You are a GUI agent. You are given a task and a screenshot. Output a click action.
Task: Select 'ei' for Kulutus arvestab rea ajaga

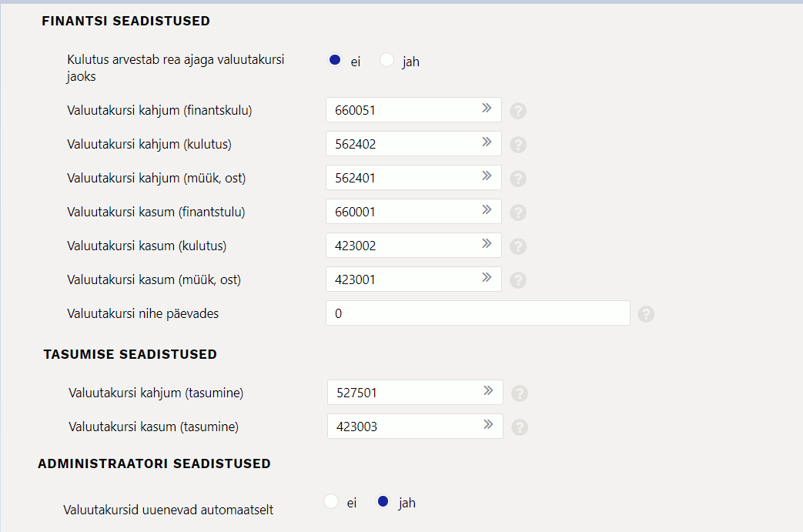tap(335, 60)
